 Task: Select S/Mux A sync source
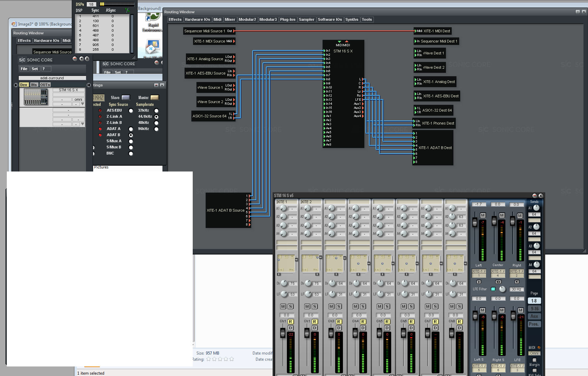(x=131, y=141)
